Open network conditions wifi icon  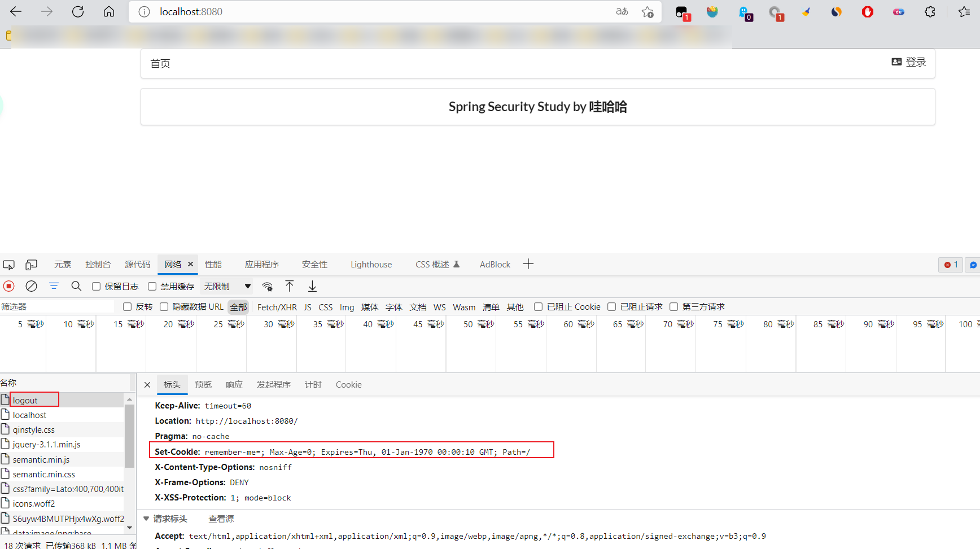pos(268,286)
